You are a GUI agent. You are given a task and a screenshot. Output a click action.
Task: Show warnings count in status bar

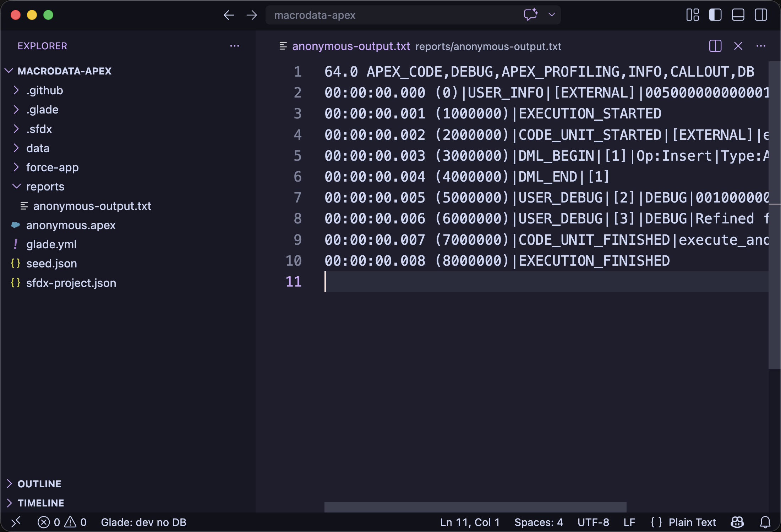pyautogui.click(x=76, y=522)
